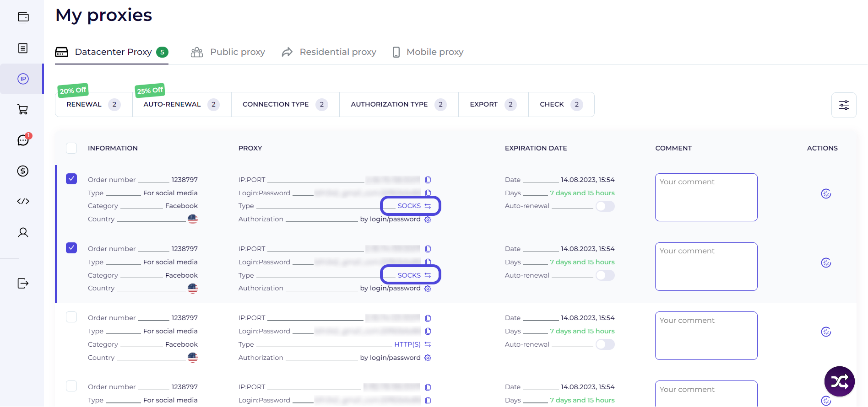The image size is (868, 407).
Task: Enable auto-renewal for third proxy
Action: coord(605,344)
